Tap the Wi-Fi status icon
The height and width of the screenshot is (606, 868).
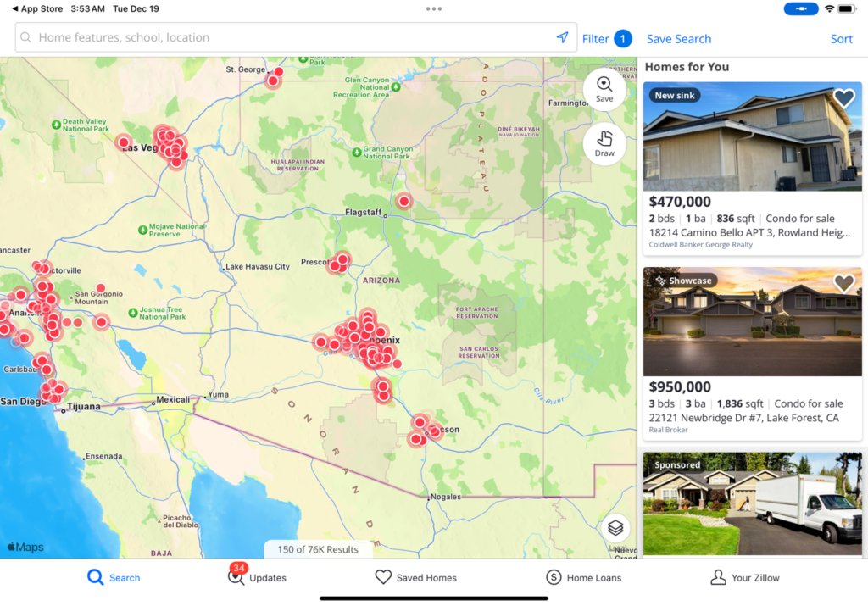[x=829, y=8]
